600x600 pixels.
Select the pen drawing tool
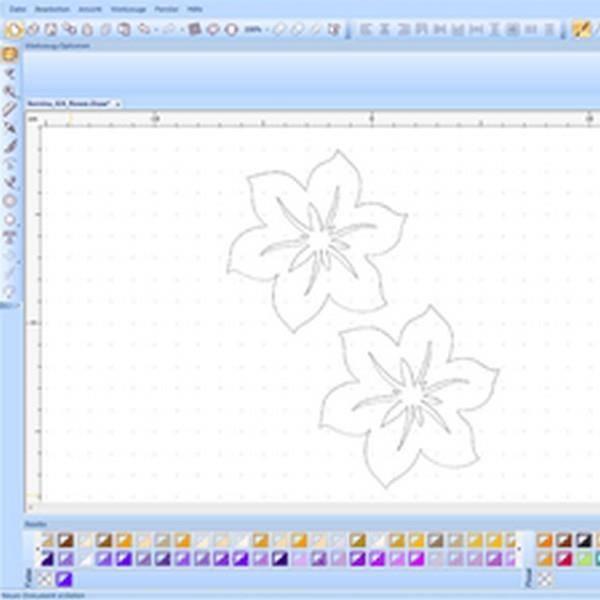point(10,127)
